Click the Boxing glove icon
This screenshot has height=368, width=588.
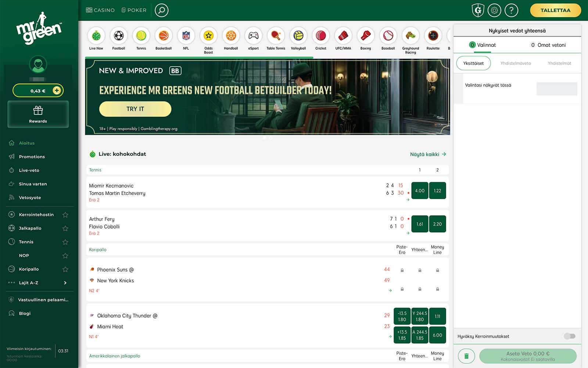point(365,36)
